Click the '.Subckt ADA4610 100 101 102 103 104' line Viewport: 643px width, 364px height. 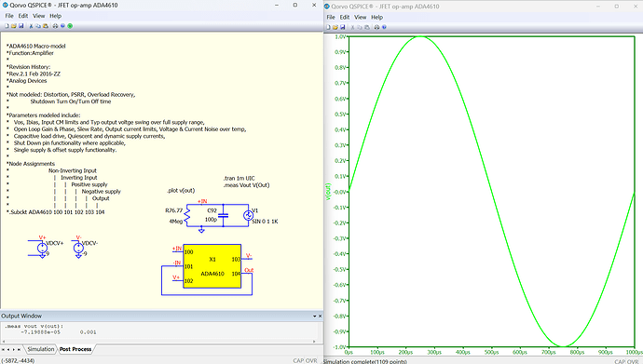tap(55, 212)
